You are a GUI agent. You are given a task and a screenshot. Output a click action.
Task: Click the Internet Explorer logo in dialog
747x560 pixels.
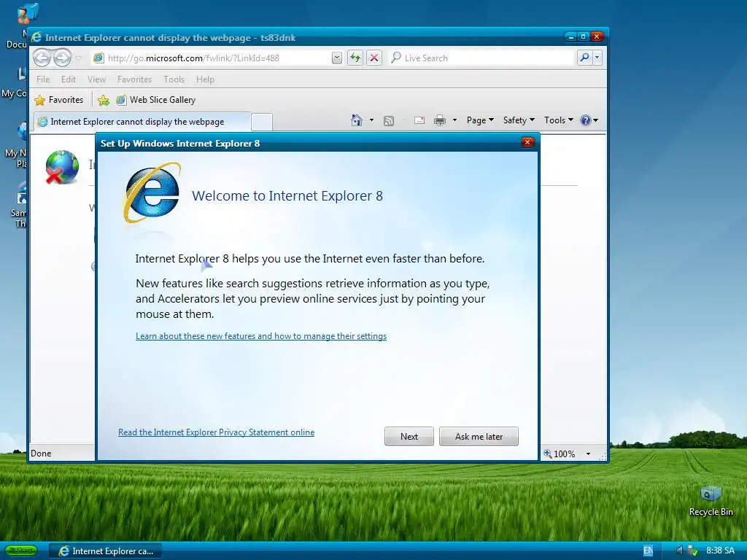[152, 192]
